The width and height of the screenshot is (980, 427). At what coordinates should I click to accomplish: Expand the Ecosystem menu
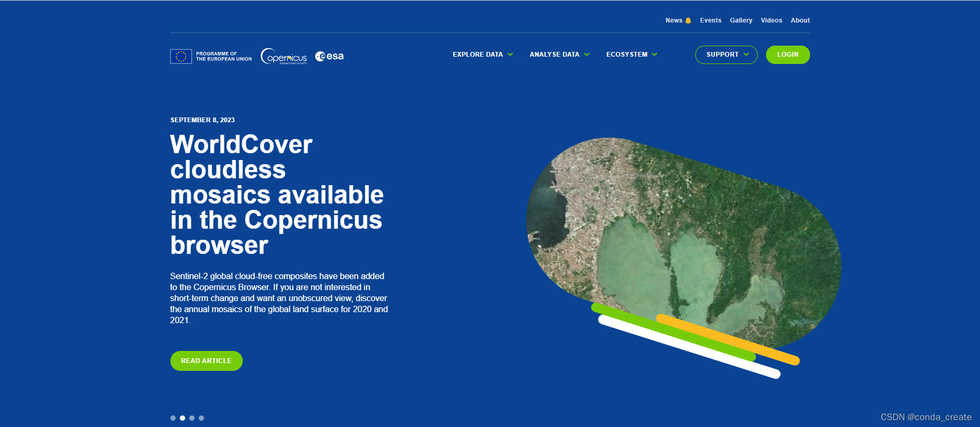[x=632, y=55]
